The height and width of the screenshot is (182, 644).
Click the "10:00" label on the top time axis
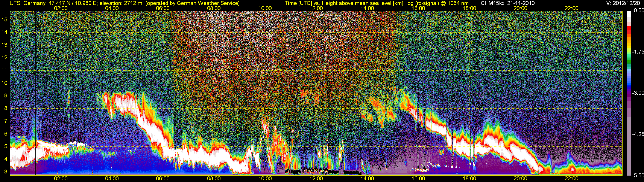coord(265,8)
